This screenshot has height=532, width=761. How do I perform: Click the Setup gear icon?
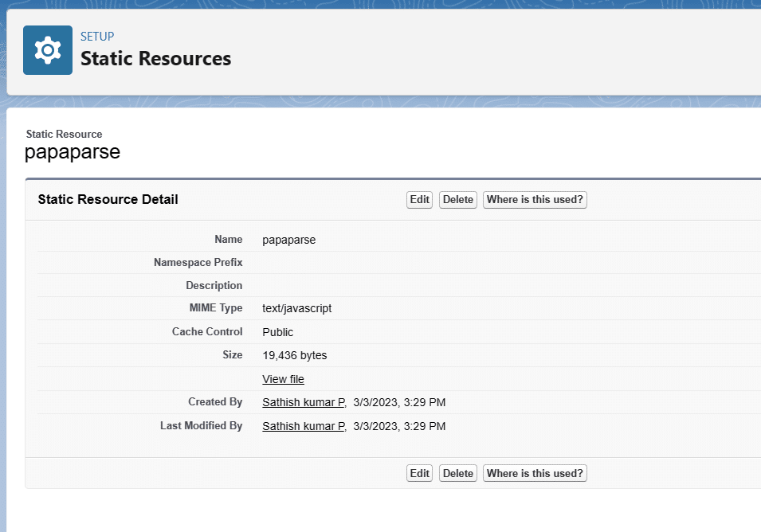click(48, 50)
